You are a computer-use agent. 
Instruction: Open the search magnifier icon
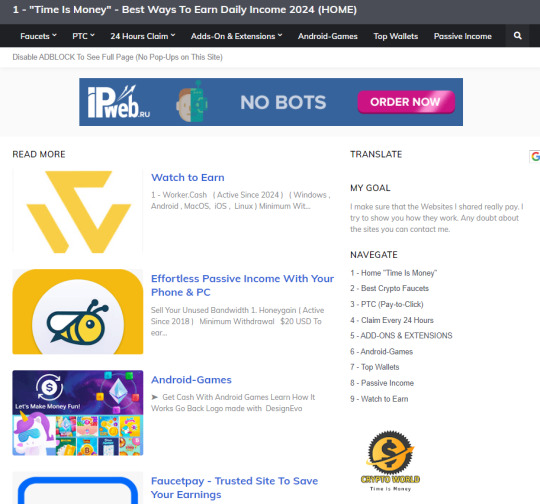(x=517, y=35)
